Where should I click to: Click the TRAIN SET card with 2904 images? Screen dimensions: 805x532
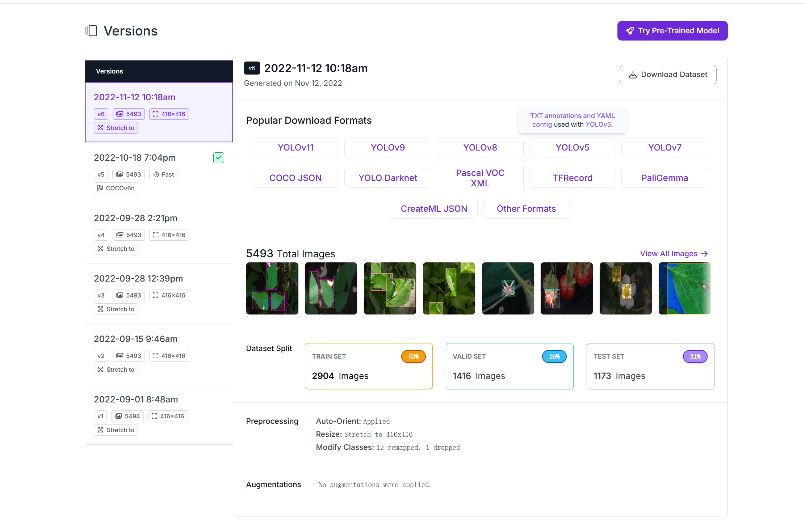pos(369,366)
